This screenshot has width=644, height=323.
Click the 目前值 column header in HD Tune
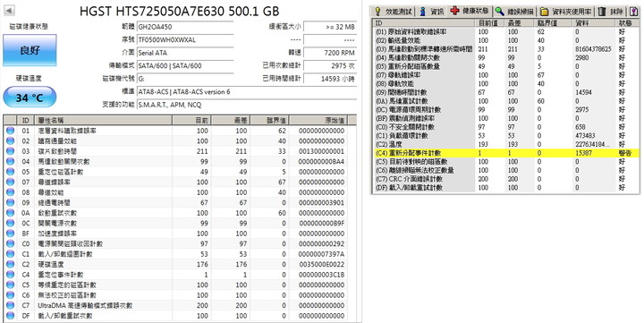(489, 22)
